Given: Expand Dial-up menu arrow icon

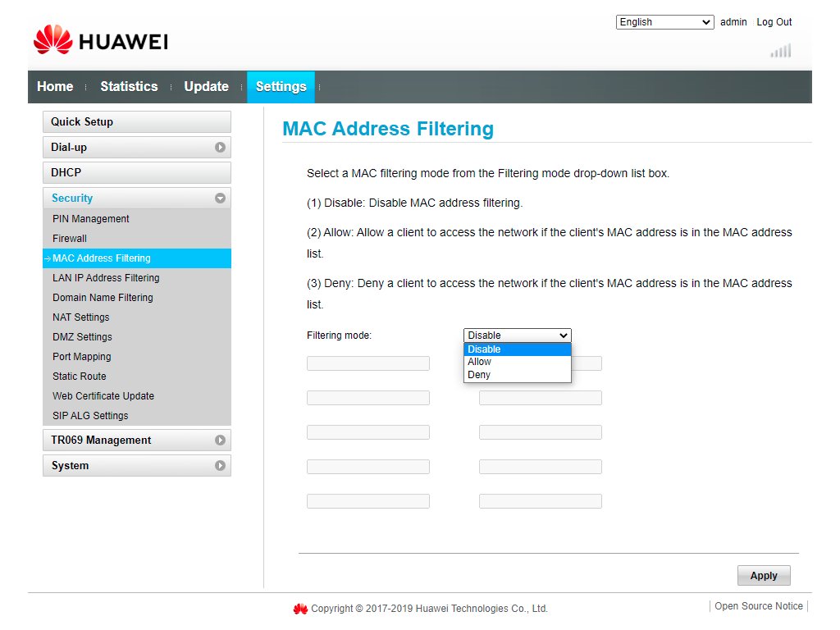Looking at the screenshot, I should [x=220, y=148].
